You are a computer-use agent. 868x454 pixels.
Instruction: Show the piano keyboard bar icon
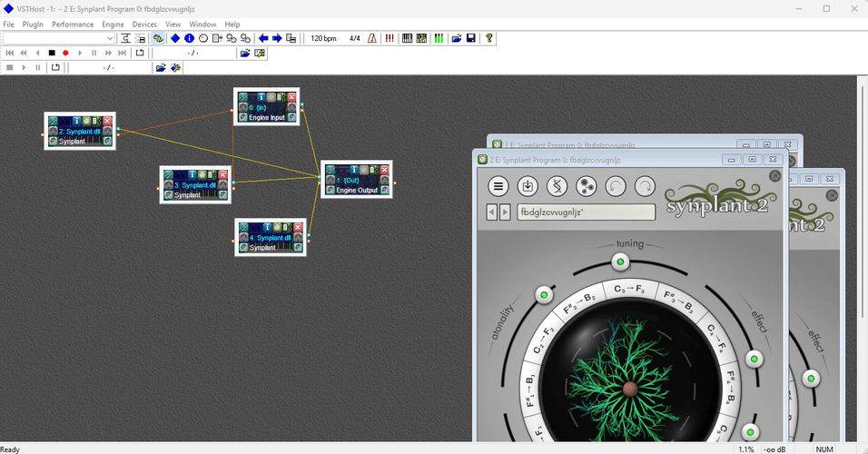tap(408, 38)
